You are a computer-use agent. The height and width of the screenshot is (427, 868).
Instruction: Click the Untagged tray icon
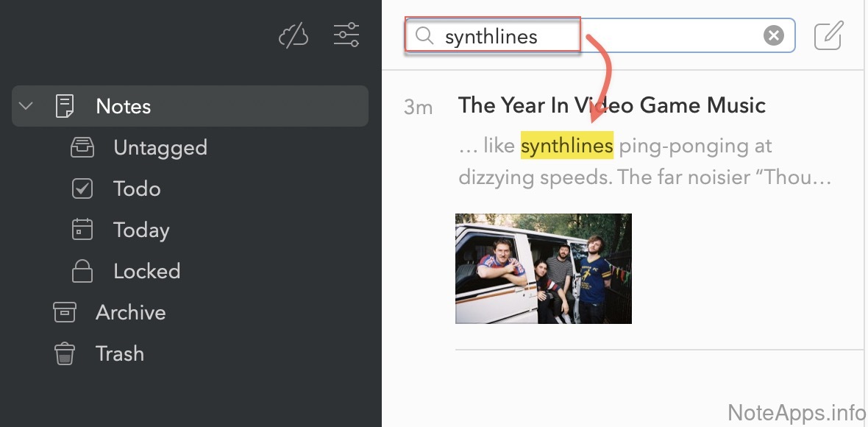point(82,147)
